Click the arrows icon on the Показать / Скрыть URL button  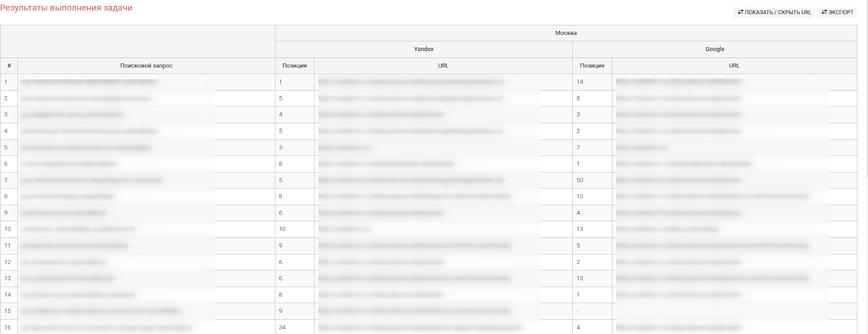(x=741, y=12)
